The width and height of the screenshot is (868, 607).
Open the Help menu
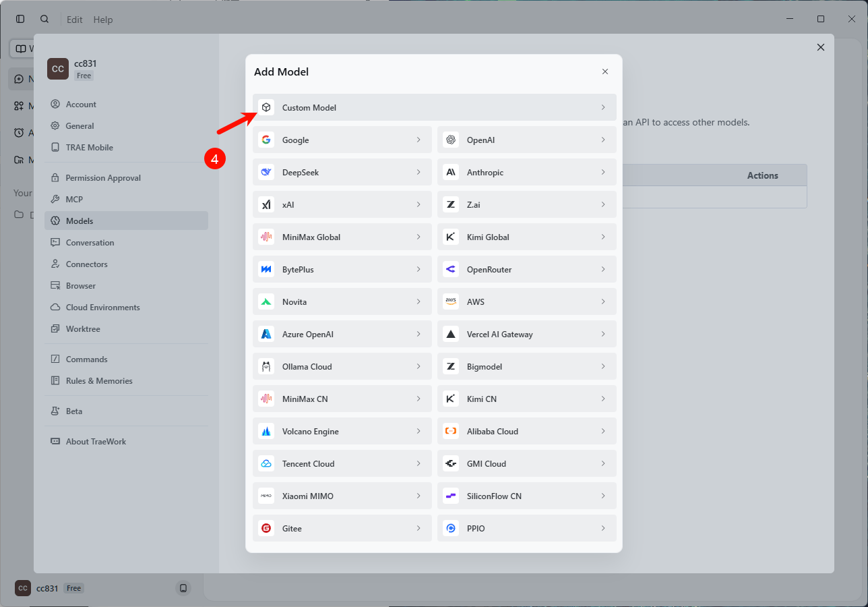coord(103,20)
